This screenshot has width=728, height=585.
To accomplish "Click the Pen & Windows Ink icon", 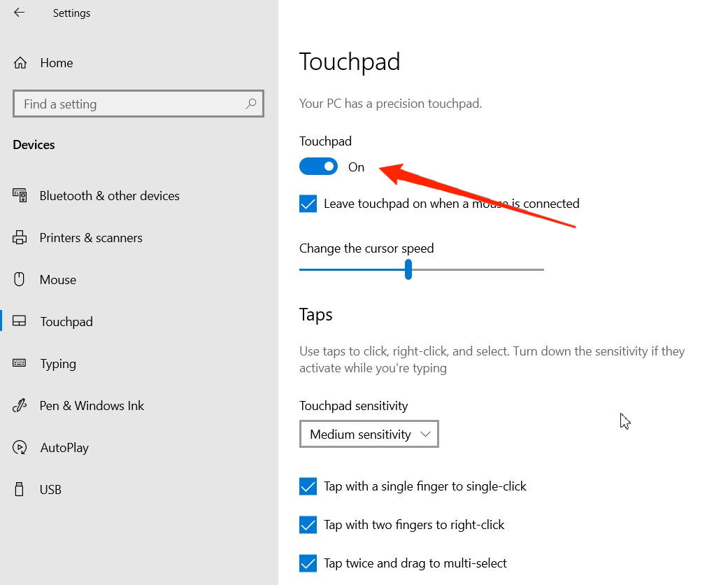I will pos(20,405).
